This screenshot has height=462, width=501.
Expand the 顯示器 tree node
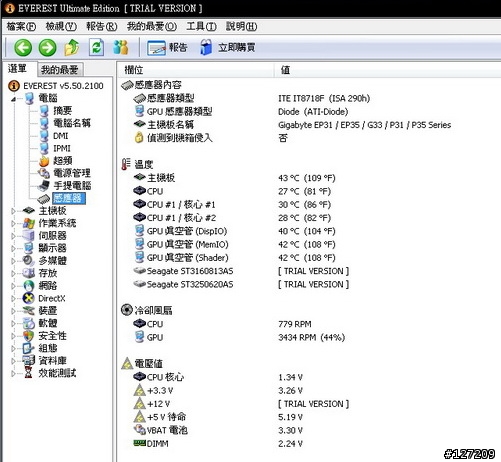[13, 248]
